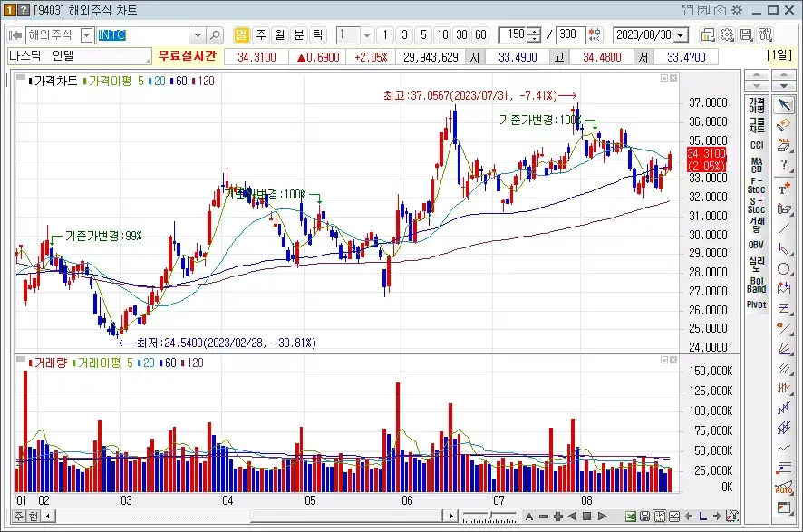Viewport: 803px width, 532px height.
Task: Select the 일 daily period toggle
Action: point(241,34)
